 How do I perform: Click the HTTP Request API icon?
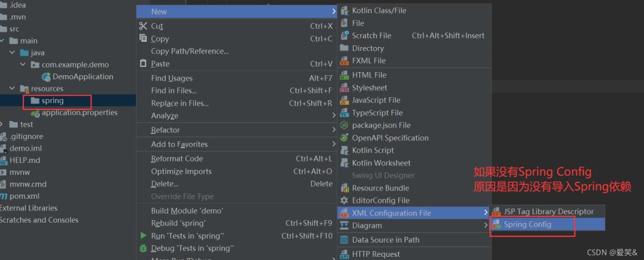click(344, 255)
